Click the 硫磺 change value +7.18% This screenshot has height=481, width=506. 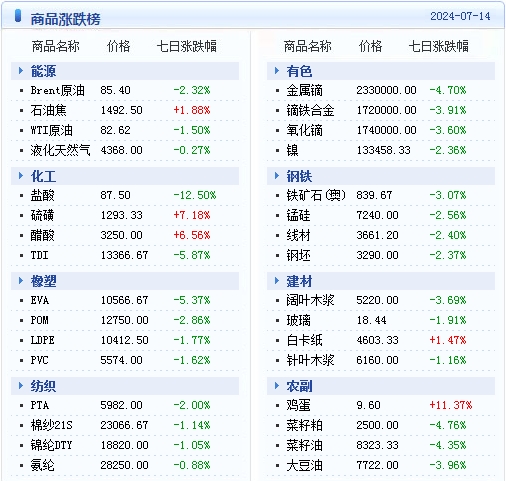192,215
